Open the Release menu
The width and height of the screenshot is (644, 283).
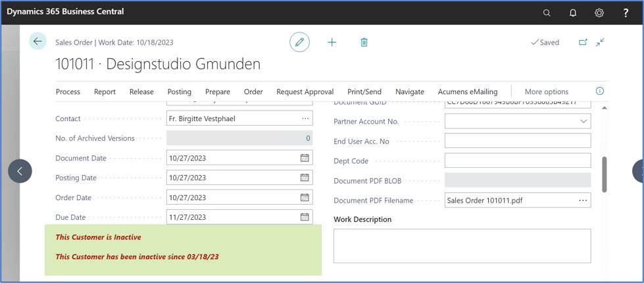point(141,91)
